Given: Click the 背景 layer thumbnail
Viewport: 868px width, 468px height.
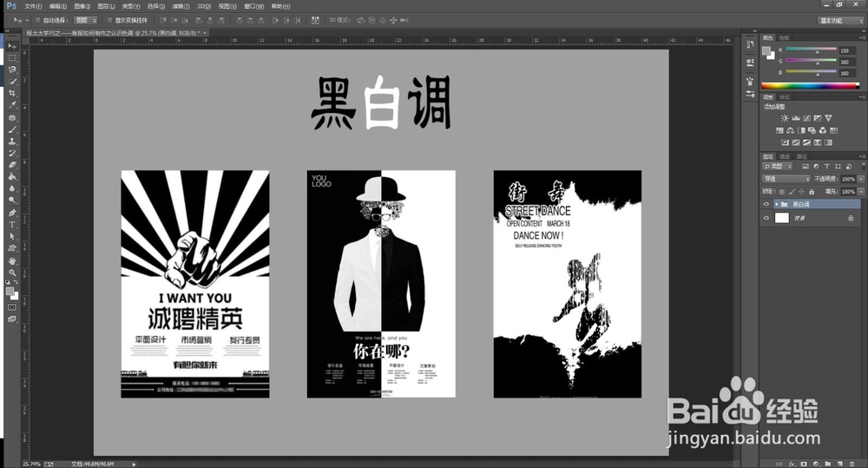Looking at the screenshot, I should [x=782, y=218].
